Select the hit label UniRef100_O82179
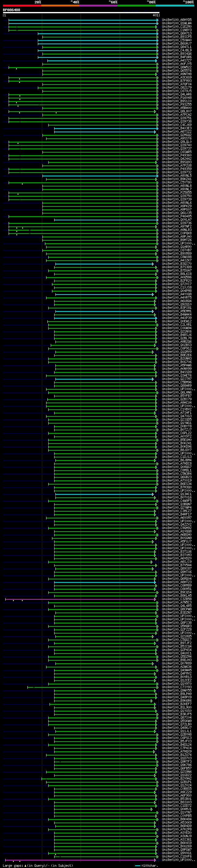The width and height of the screenshot is (197, 868). (177, 88)
